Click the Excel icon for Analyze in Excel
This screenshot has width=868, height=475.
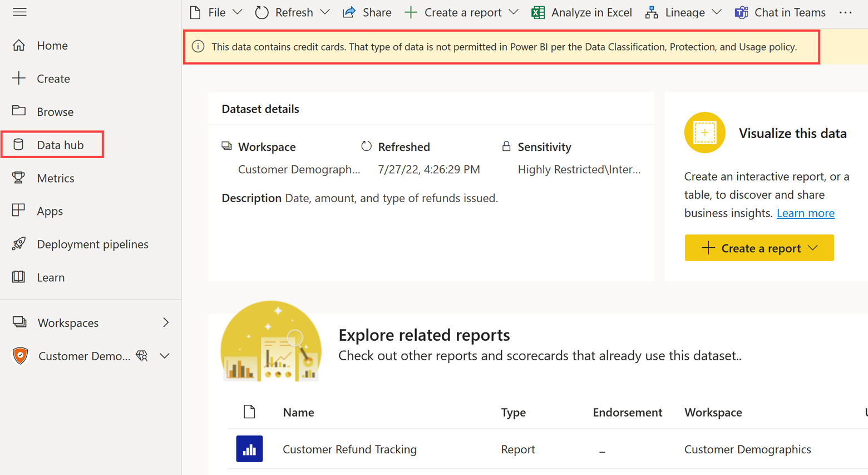(538, 12)
